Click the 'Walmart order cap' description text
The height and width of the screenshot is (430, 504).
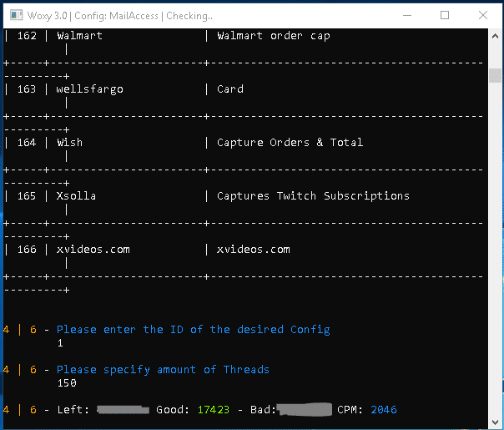273,36
